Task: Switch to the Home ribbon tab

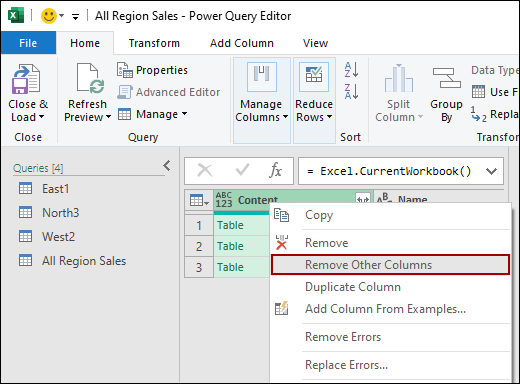Action: [85, 43]
